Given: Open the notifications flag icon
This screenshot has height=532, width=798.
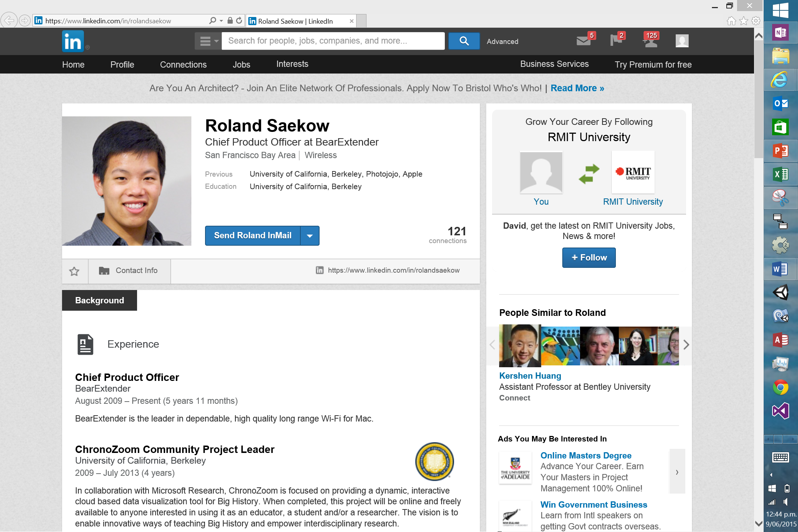Looking at the screenshot, I should (616, 40).
